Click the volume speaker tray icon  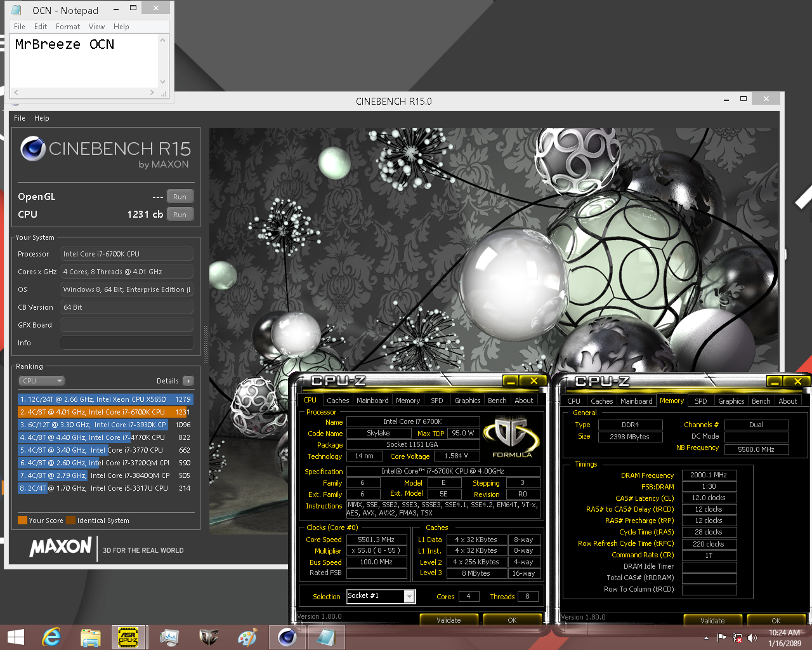[752, 638]
